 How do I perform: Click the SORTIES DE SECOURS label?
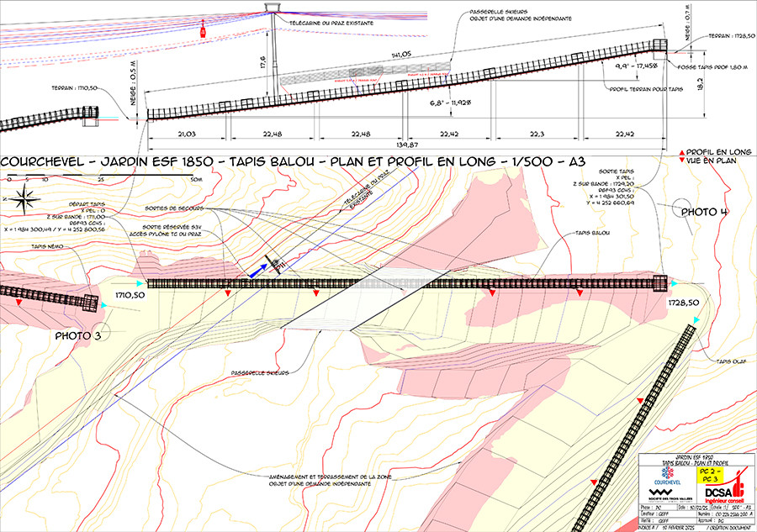[x=174, y=208]
